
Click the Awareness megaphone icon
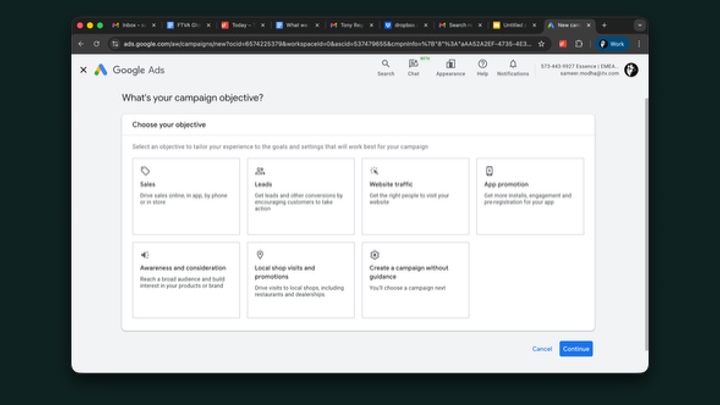point(145,255)
